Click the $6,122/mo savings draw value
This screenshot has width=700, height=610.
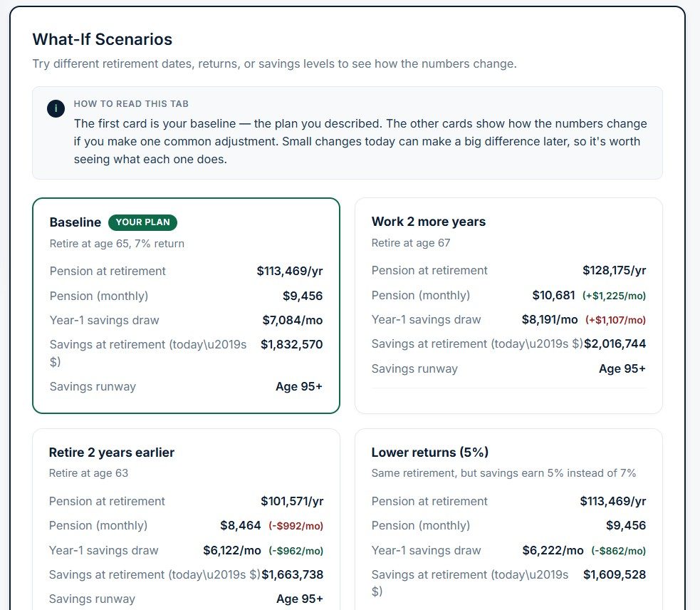point(232,550)
